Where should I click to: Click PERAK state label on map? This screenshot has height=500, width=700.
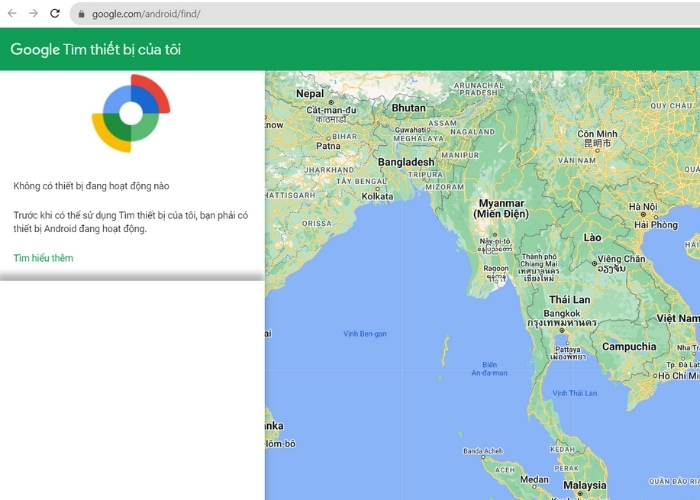(567, 468)
